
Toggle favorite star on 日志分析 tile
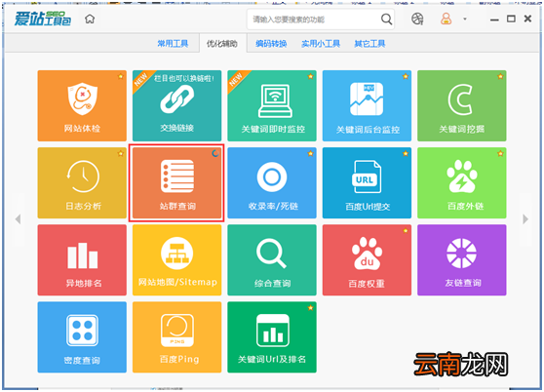coord(120,153)
